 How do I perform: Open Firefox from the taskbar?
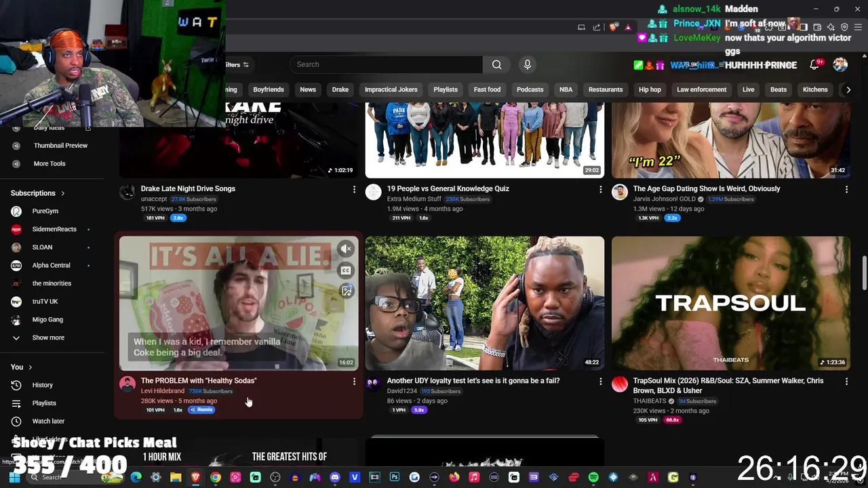454,477
